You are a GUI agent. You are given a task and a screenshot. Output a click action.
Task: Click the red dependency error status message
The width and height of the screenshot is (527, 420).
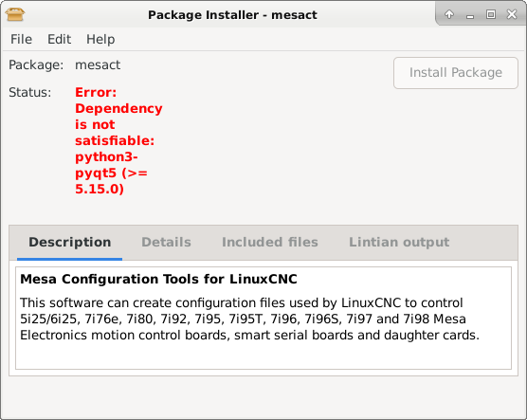pos(118,140)
